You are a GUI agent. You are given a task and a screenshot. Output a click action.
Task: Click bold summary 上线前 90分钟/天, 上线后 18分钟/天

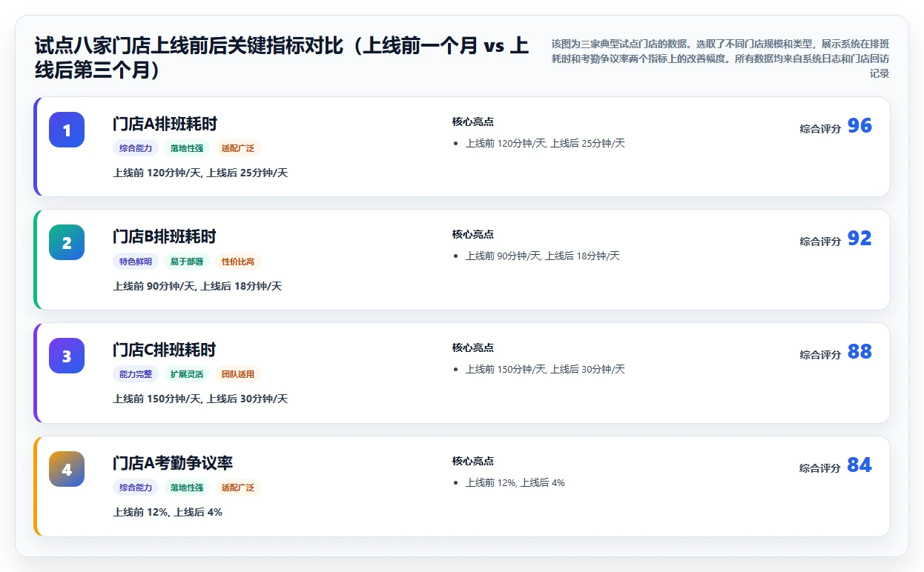tap(197, 286)
